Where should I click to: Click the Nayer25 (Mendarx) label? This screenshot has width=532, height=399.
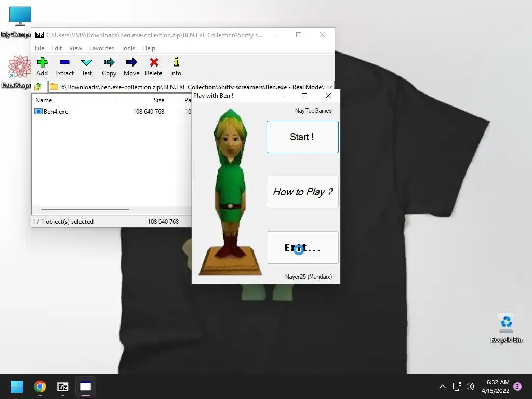coord(309,277)
